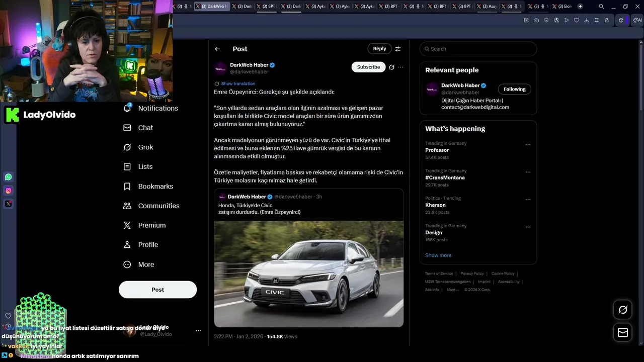Open the Cookie Policy link
644x362 pixels.
click(503, 274)
